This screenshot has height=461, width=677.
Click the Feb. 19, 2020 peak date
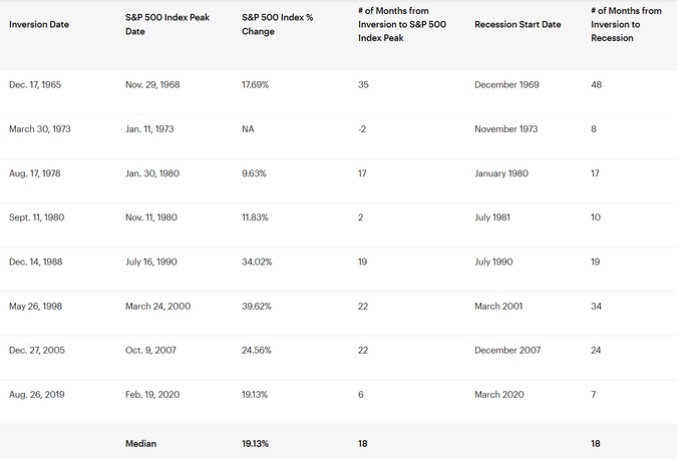(150, 395)
